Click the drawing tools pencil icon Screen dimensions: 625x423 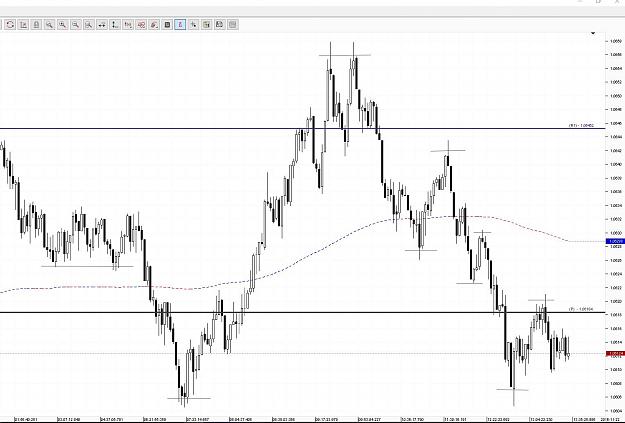(154, 25)
